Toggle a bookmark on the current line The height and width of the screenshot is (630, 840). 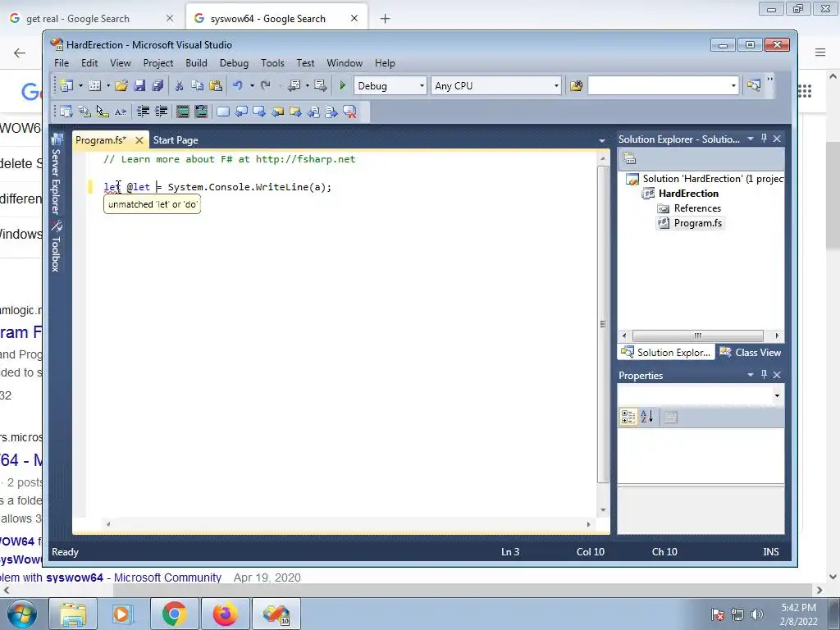coord(223,112)
